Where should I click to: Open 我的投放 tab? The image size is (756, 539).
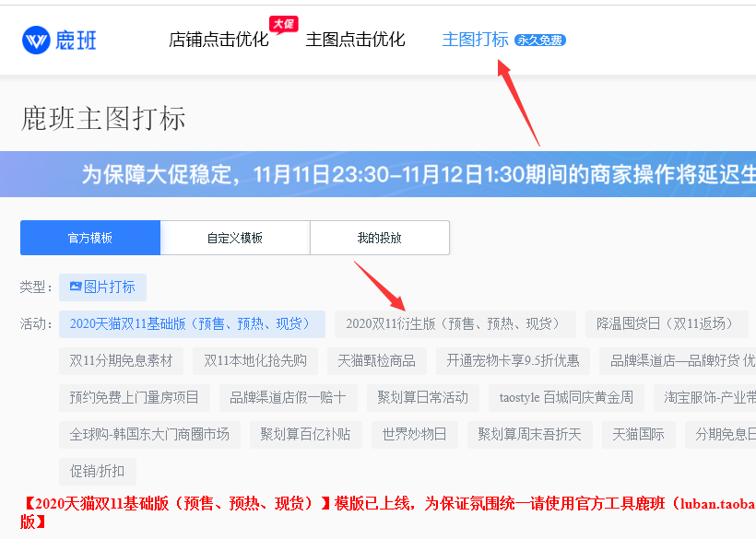[379, 238]
